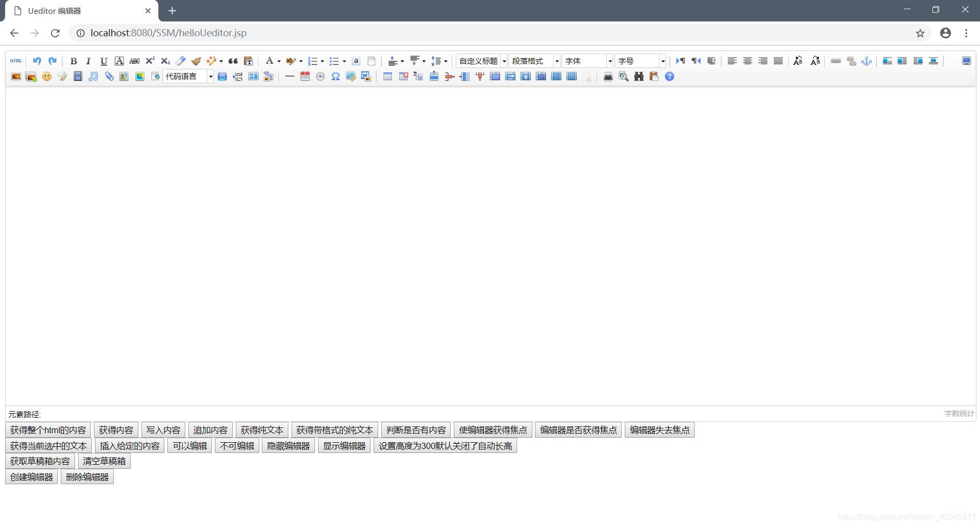Click the clear document icon
The image size is (980, 526).
(x=372, y=61)
